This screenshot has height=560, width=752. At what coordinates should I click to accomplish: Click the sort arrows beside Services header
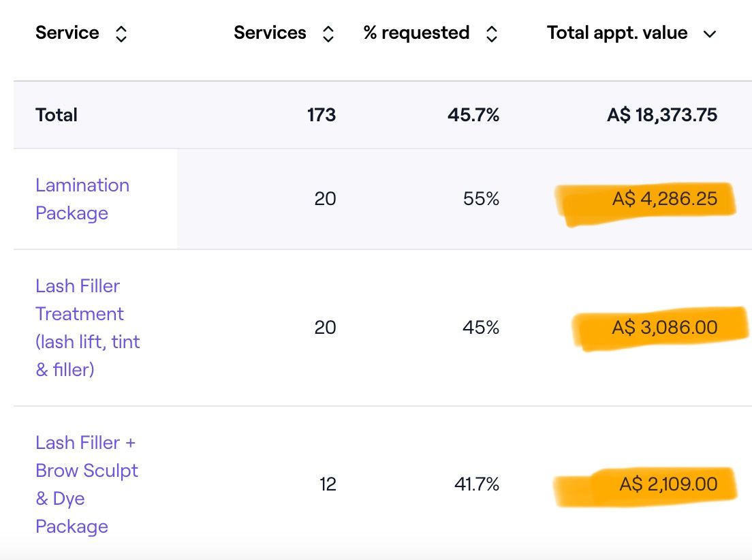pos(328,34)
